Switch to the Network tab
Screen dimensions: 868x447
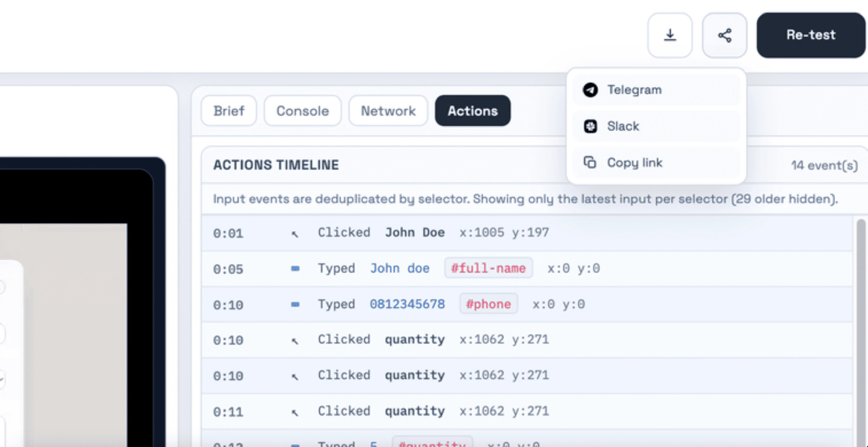tap(388, 111)
